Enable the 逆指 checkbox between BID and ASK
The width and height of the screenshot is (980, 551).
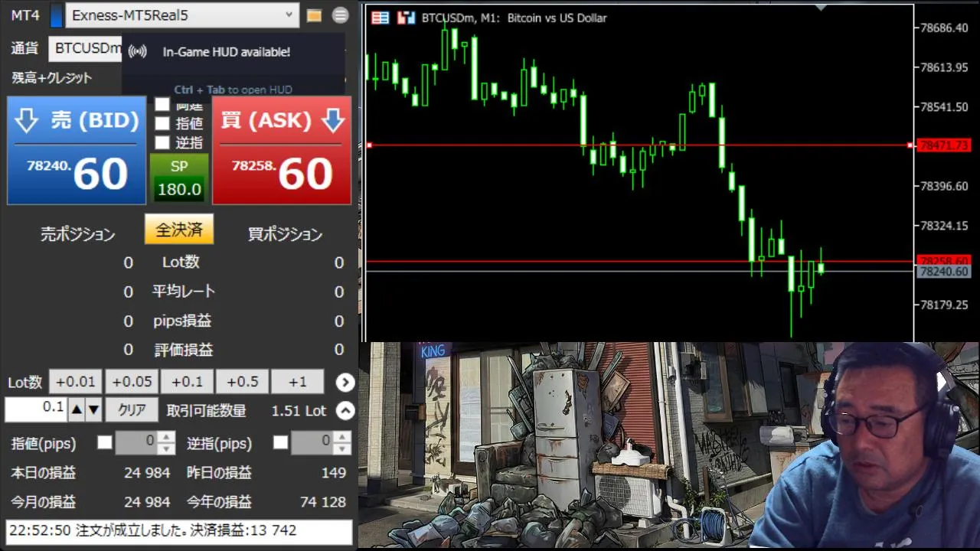(x=162, y=142)
